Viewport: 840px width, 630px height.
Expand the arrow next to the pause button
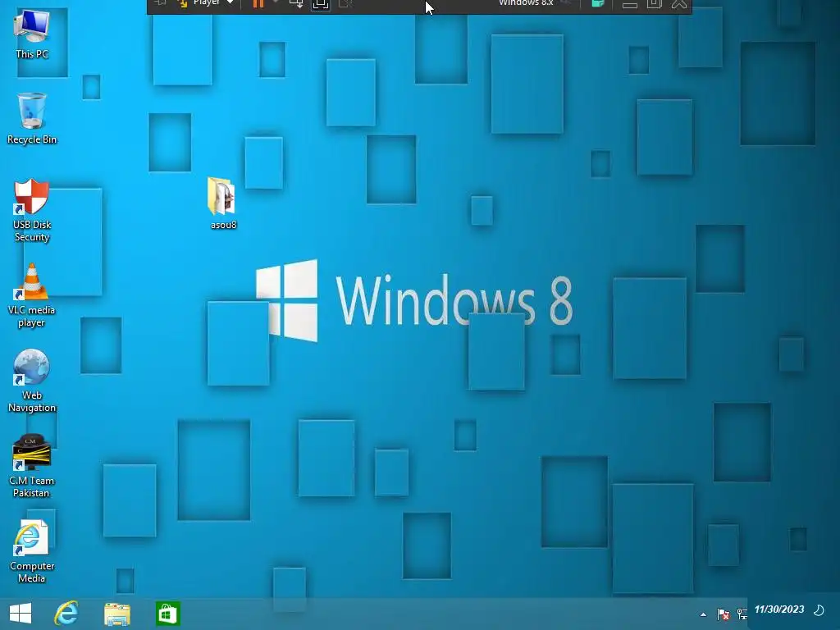coord(276,2)
